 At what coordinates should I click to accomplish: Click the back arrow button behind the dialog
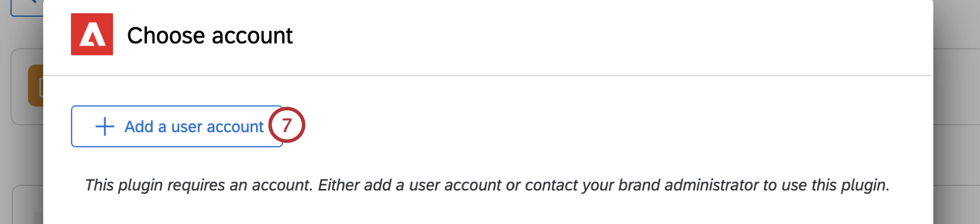(x=27, y=8)
